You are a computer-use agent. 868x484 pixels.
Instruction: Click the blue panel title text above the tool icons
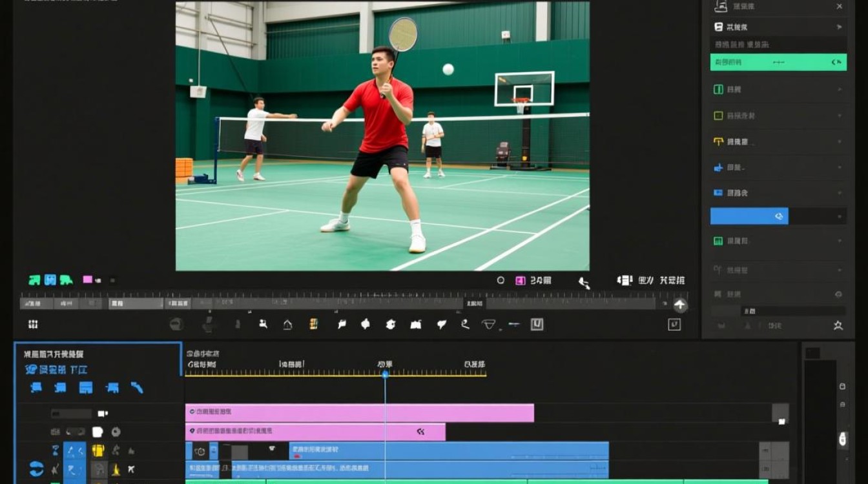click(56, 369)
